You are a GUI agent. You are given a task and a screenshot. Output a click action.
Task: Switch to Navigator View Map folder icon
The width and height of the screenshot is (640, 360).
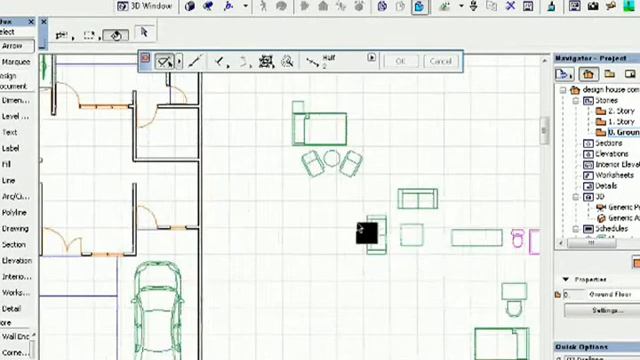coord(610,74)
